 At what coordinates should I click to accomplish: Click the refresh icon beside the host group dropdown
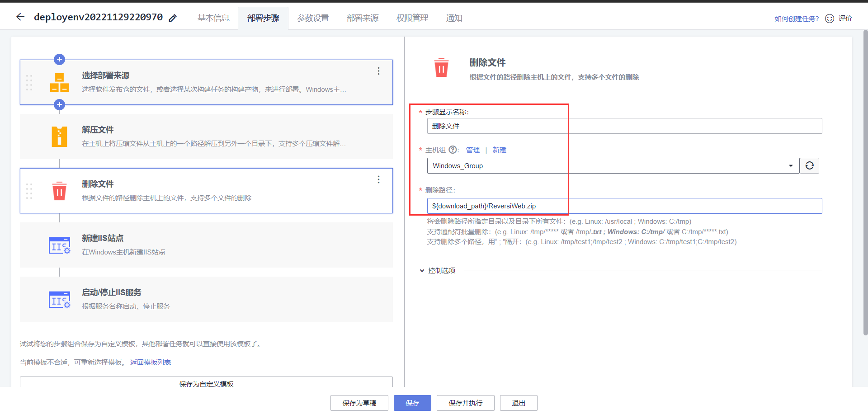coord(809,165)
